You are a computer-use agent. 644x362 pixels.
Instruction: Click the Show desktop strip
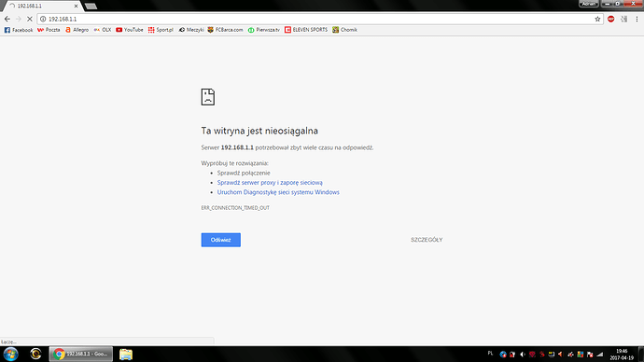tap(640, 354)
